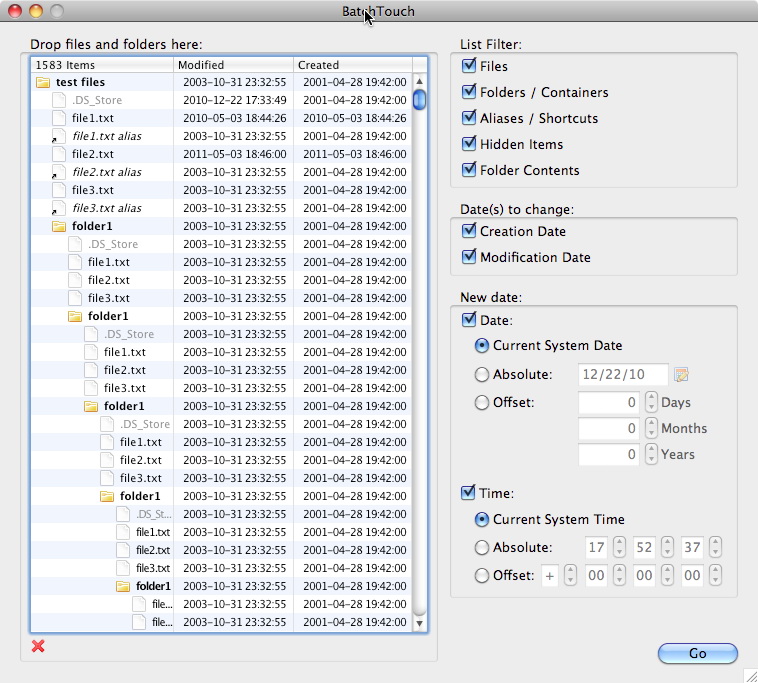758x683 pixels.
Task: Click the Days offset input field
Action: click(x=610, y=402)
